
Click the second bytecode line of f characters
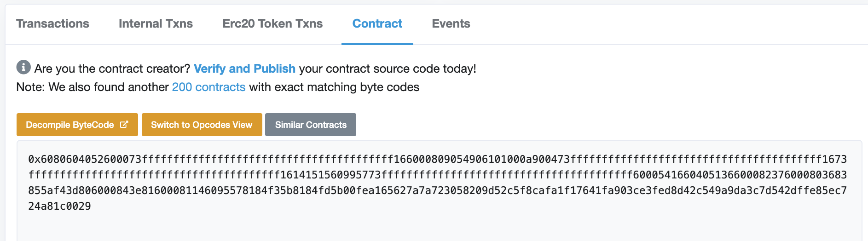[x=437, y=175]
